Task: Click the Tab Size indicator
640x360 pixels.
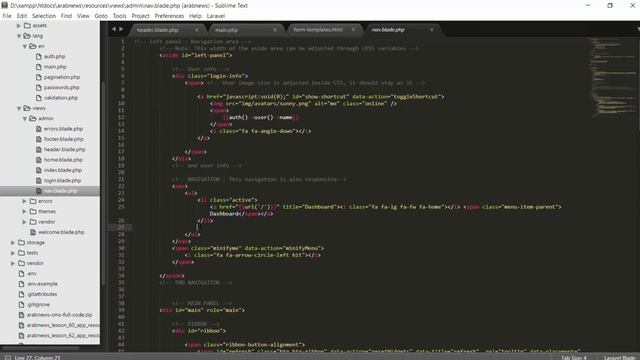Action: tap(573, 358)
